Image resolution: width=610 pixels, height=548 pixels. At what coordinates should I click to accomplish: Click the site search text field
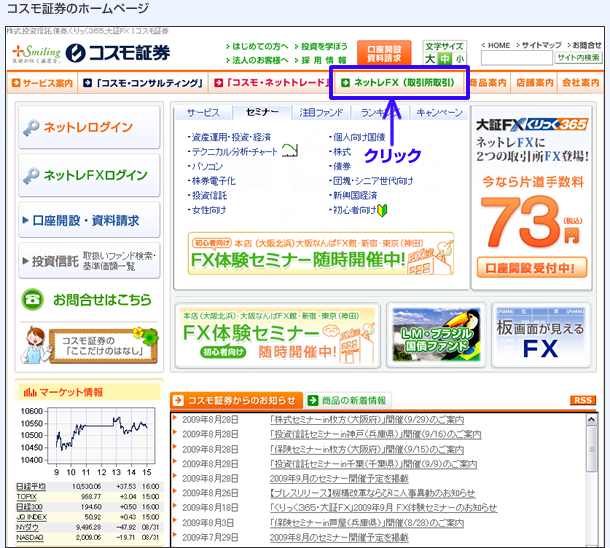pyautogui.click(x=517, y=58)
